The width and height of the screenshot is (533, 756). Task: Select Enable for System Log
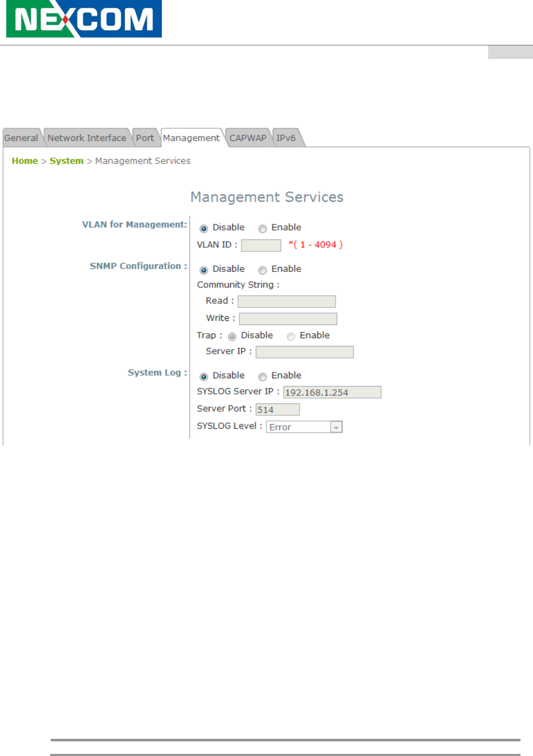[263, 376]
